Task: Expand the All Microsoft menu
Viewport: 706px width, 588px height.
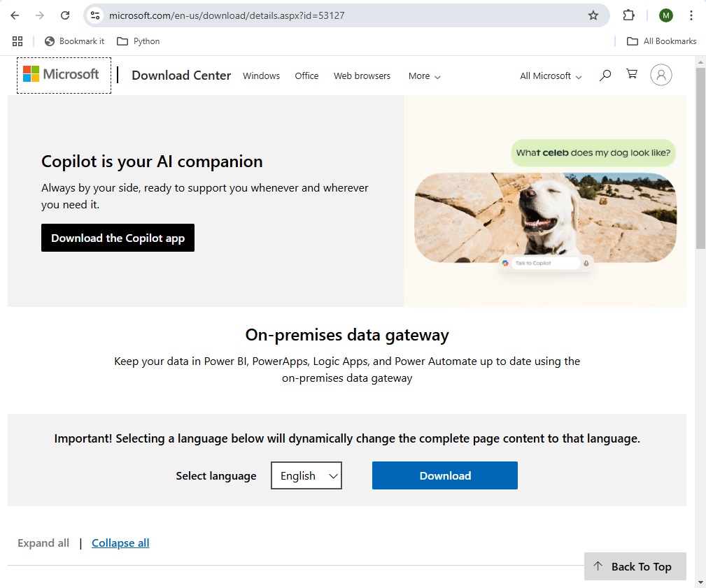Action: pos(551,76)
